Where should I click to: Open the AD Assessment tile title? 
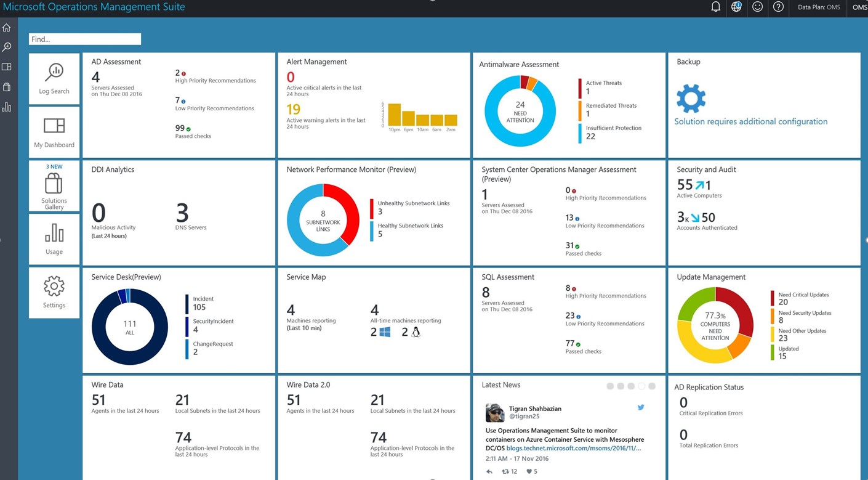pos(116,62)
